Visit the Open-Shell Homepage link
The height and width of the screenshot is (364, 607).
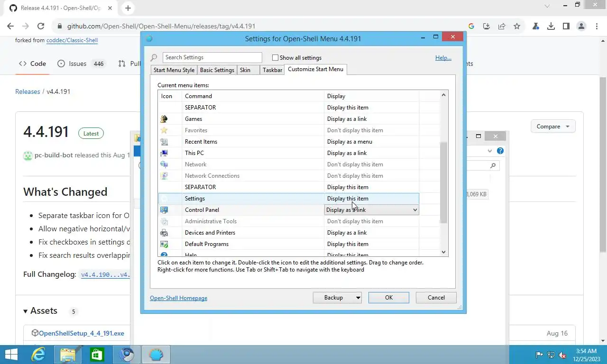pos(179,298)
